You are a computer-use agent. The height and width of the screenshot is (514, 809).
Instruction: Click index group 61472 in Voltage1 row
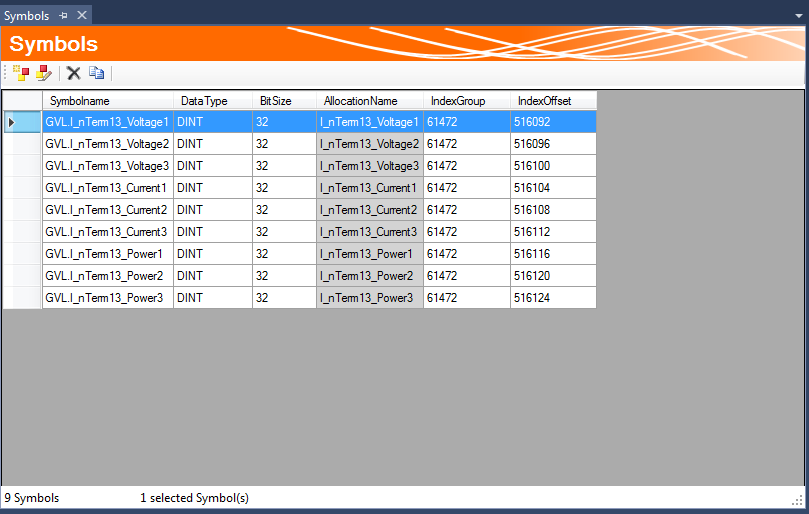(x=467, y=122)
